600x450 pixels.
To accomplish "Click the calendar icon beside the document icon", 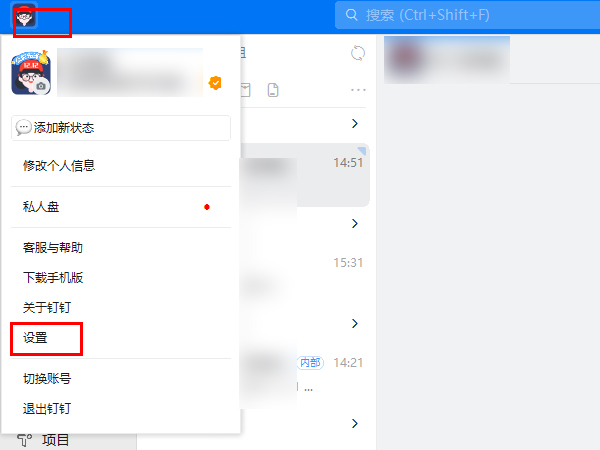I will (245, 90).
